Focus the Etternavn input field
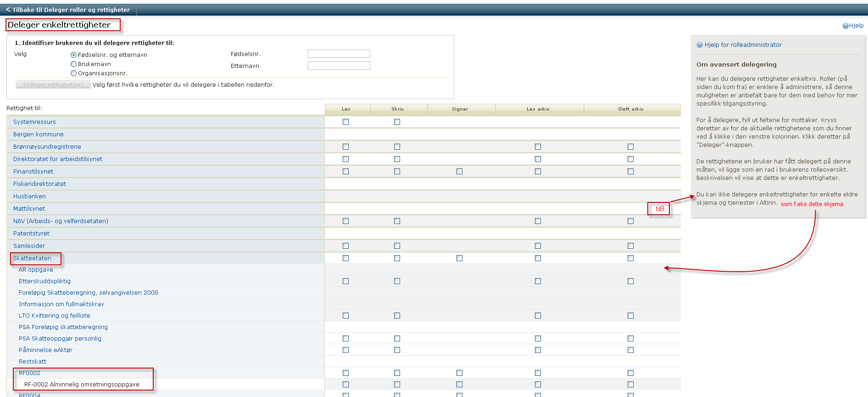The height and width of the screenshot is (397, 868). [x=339, y=66]
